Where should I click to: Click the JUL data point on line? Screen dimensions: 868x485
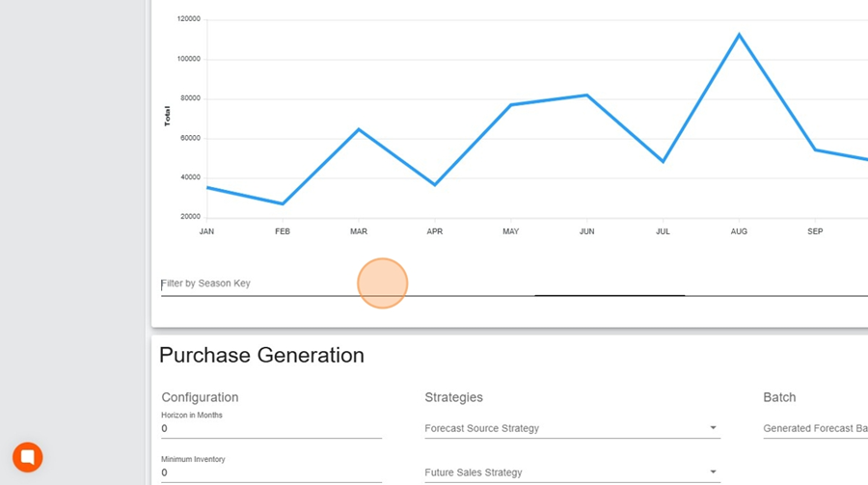click(663, 161)
